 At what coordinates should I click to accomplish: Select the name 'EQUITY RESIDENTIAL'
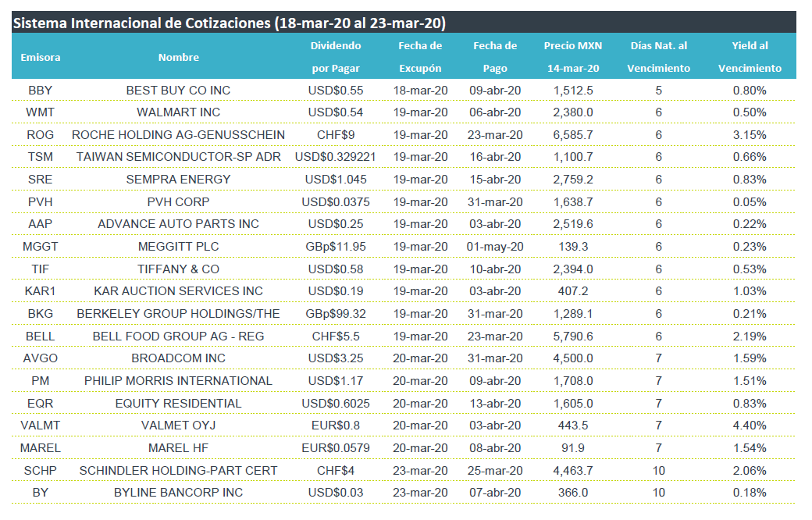[x=178, y=404]
